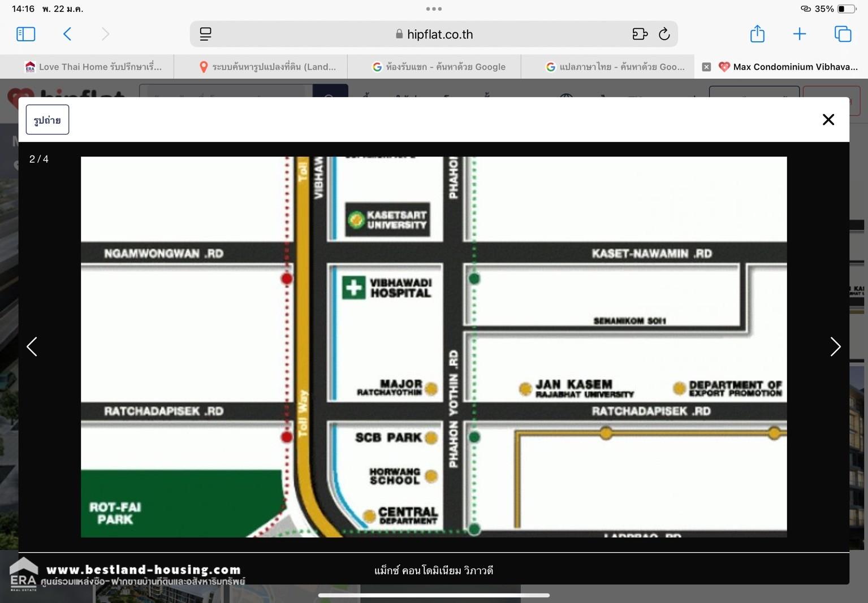Click the แม็กซ์ คอนโดมิเนียม วิภาวดี caption

pyautogui.click(x=434, y=570)
